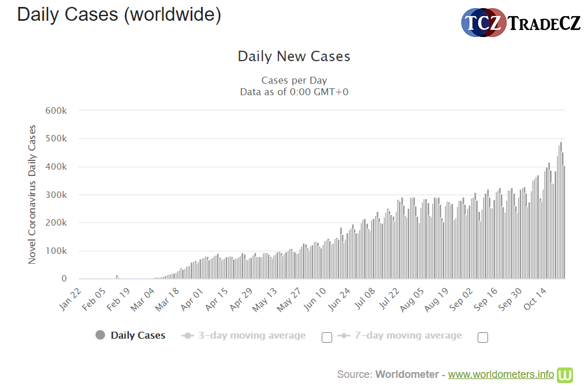Show the 7-day moving average series label
This screenshot has height=390, width=588.
pos(408,335)
